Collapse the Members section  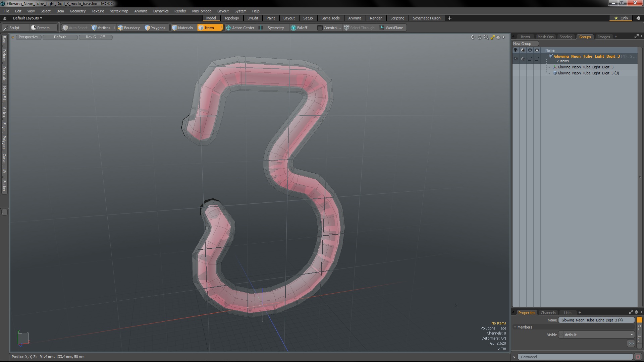point(515,327)
